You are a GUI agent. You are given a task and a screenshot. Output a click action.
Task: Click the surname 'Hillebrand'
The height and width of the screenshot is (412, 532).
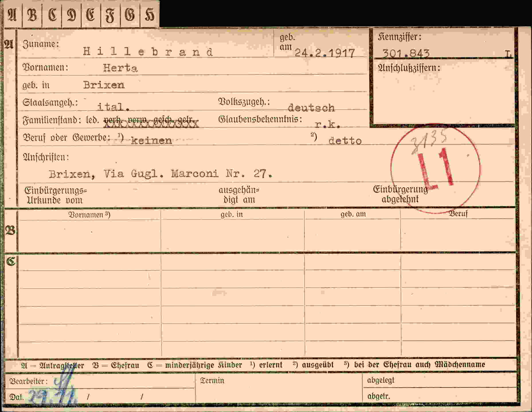[x=148, y=52]
